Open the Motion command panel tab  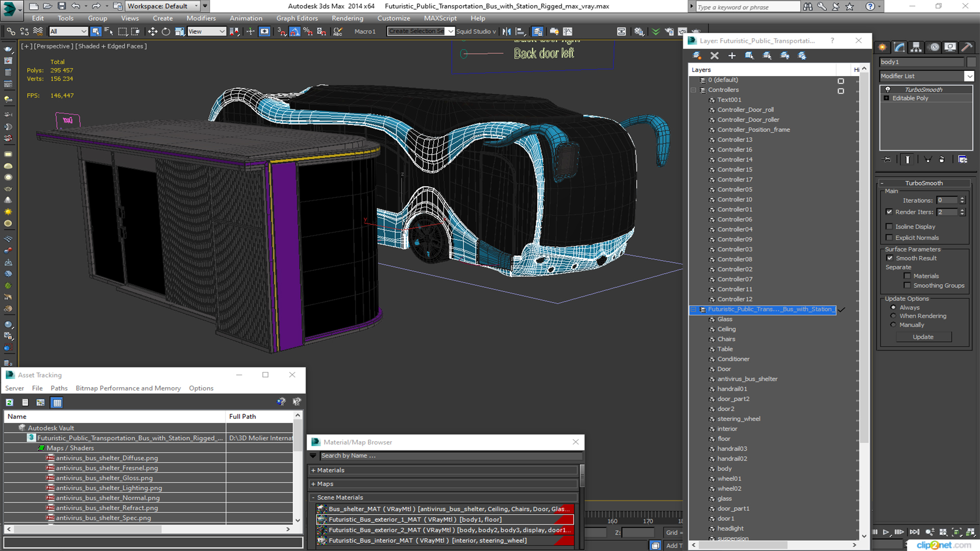pyautogui.click(x=934, y=47)
